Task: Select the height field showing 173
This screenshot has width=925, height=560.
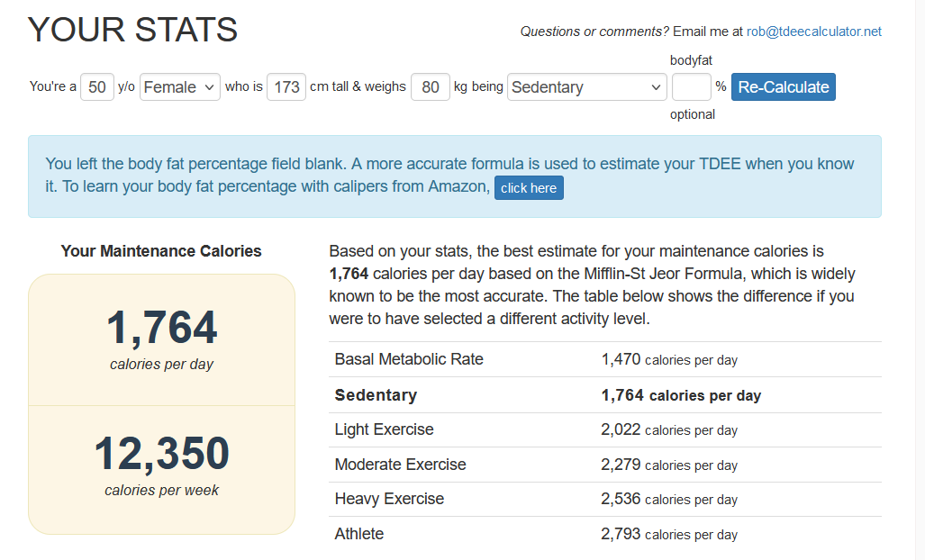Action: click(x=286, y=86)
